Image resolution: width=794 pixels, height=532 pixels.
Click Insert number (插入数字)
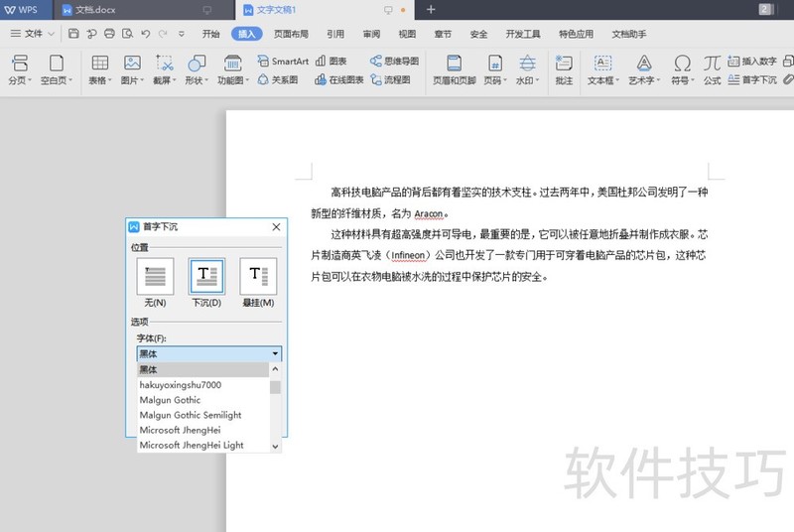pyautogui.click(x=752, y=62)
